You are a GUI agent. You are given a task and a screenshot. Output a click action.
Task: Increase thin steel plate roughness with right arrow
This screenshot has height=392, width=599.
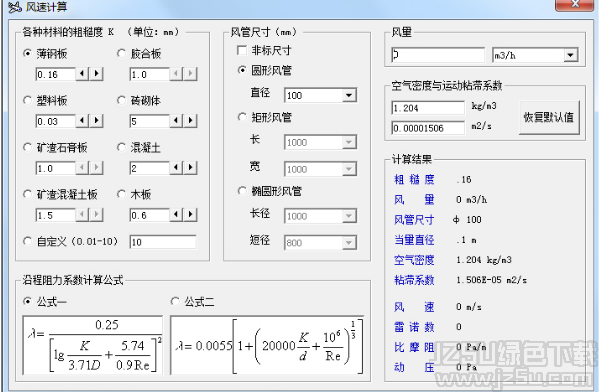(x=97, y=73)
